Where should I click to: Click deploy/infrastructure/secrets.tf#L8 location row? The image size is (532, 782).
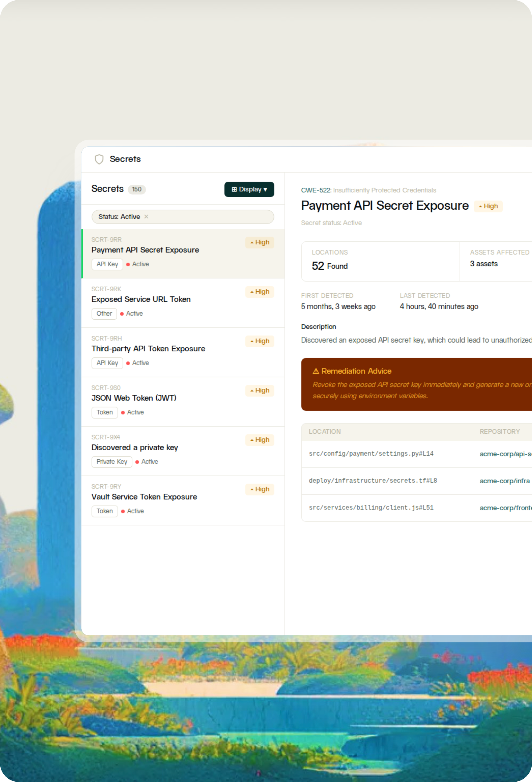pos(373,481)
